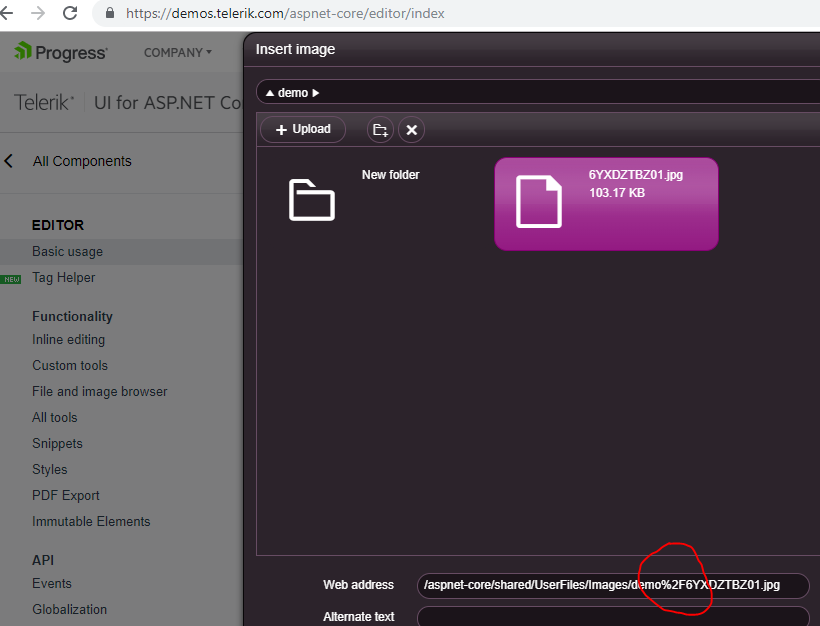This screenshot has width=820, height=626.
Task: Click the Telerik brand logo
Action: [44, 103]
